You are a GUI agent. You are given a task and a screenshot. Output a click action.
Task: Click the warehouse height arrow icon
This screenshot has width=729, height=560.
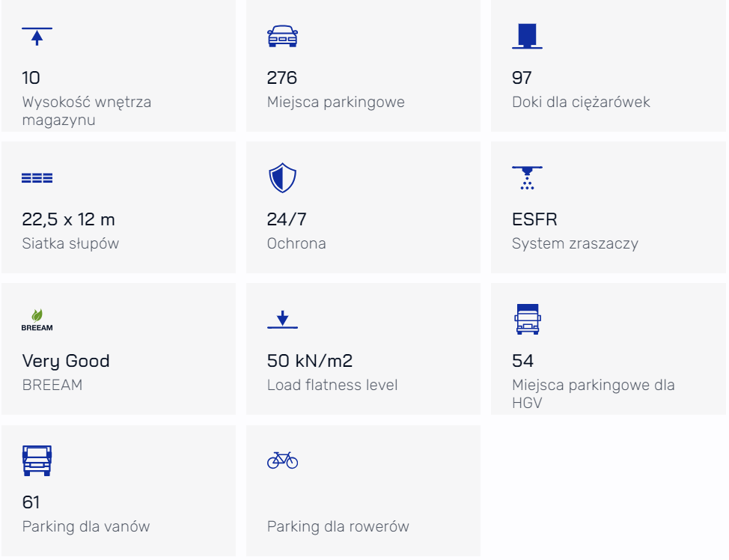click(x=37, y=36)
